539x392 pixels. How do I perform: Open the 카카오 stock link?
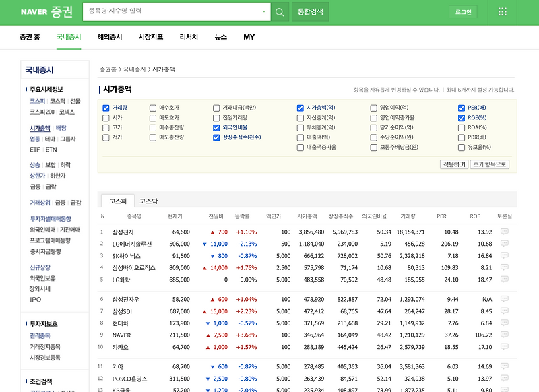click(x=121, y=347)
